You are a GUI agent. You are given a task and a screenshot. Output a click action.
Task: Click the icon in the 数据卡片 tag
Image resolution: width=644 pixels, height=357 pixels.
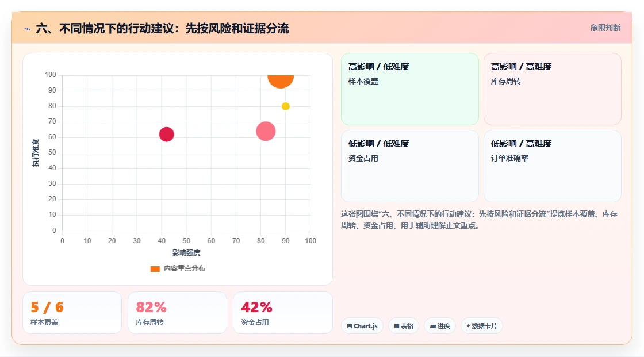468,326
